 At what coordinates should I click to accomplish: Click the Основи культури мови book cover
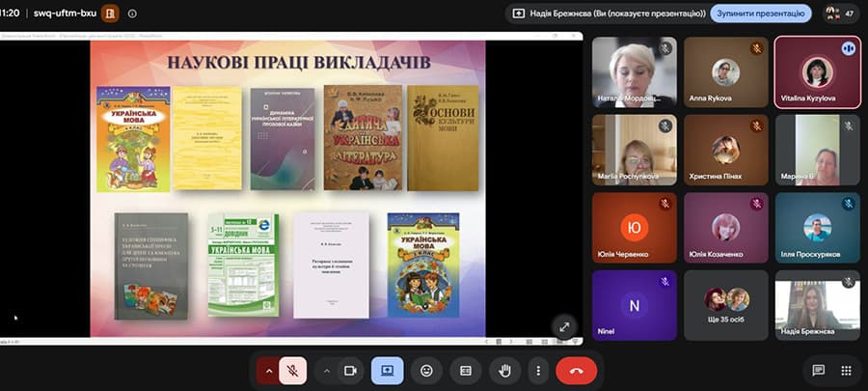point(443,138)
